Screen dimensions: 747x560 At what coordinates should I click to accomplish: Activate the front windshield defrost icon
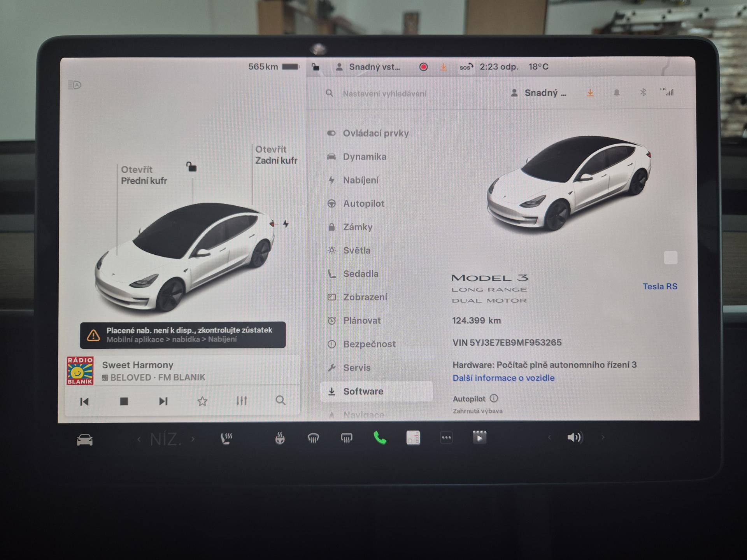pos(313,438)
